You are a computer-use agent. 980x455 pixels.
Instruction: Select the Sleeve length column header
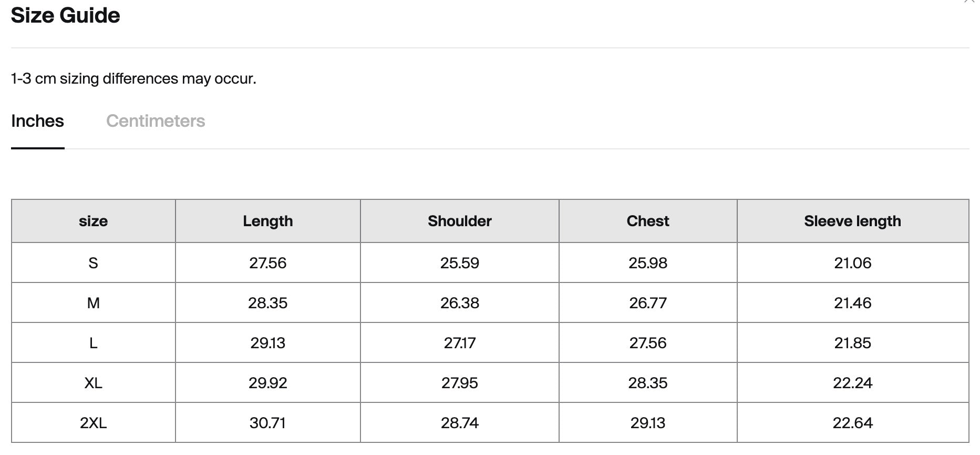coord(852,221)
